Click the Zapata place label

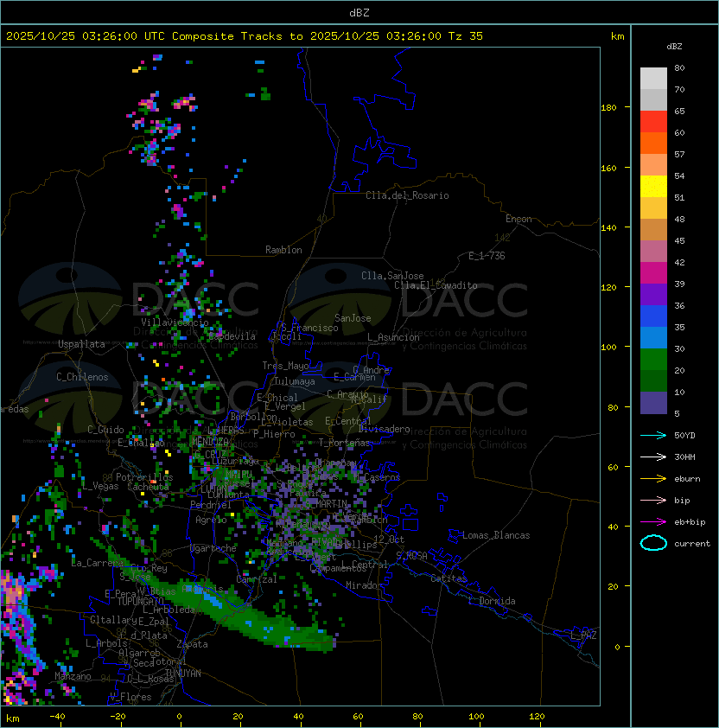click(x=192, y=644)
